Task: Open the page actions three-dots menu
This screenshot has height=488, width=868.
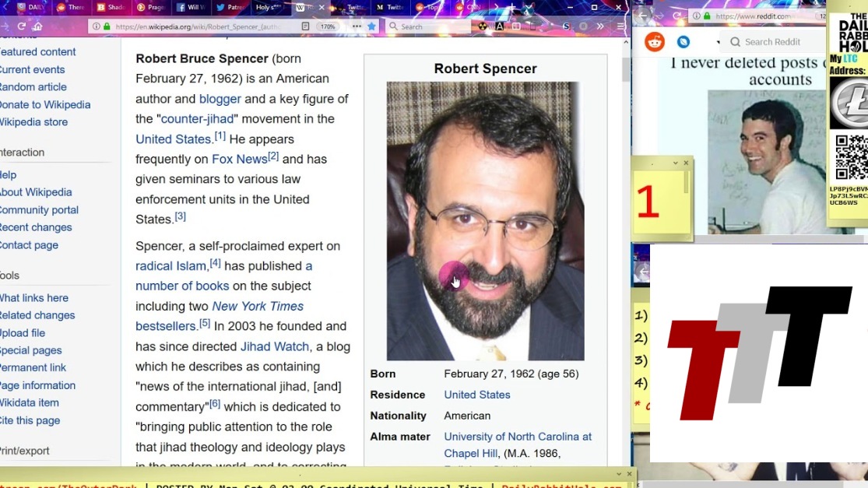Action: [x=357, y=26]
